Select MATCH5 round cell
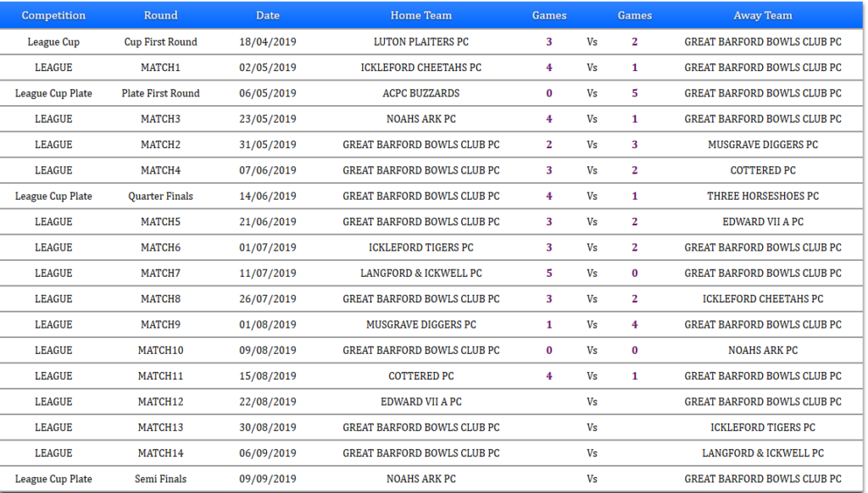 [160, 222]
